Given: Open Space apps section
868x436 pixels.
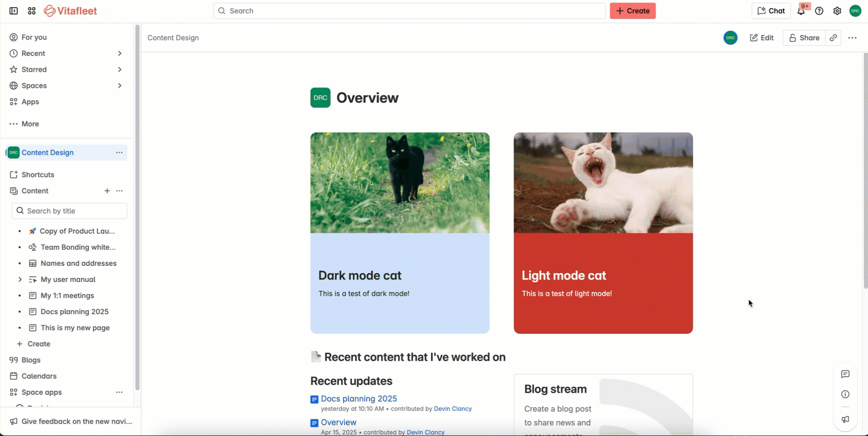Looking at the screenshot, I should [41, 392].
